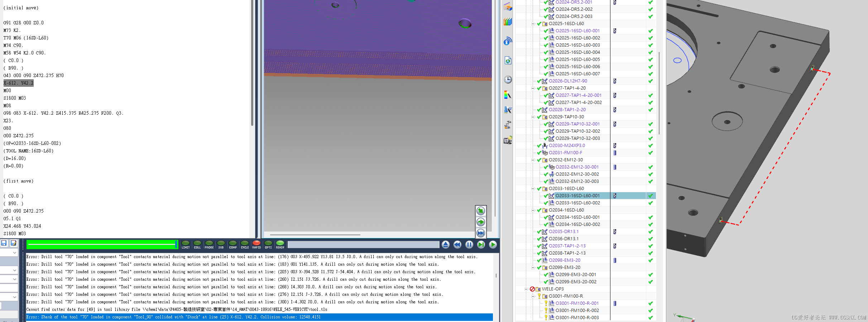Screen dimensions: 868x322
Task: Collapse the O2099-EM3-20 group
Action: [533, 267]
